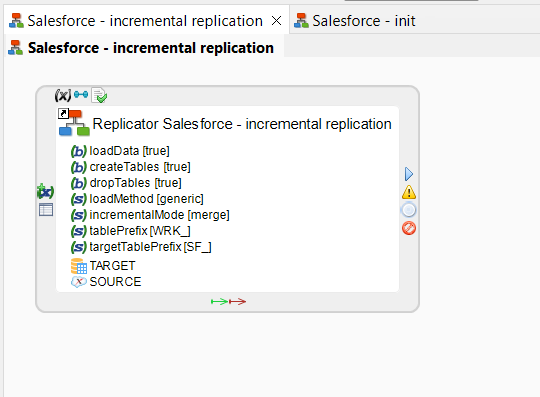Click the boolean (b) icon beside dropTables
The width and height of the screenshot is (540, 397).
[x=79, y=183]
